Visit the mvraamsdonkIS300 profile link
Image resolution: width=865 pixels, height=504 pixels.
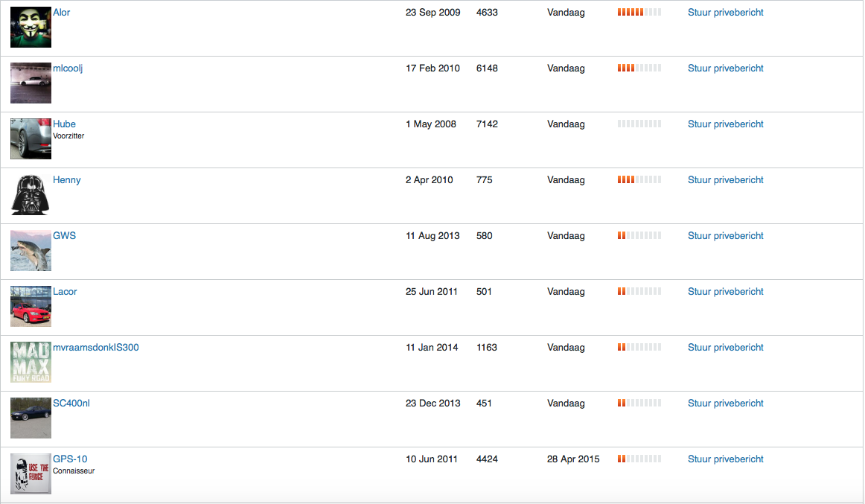(95, 348)
